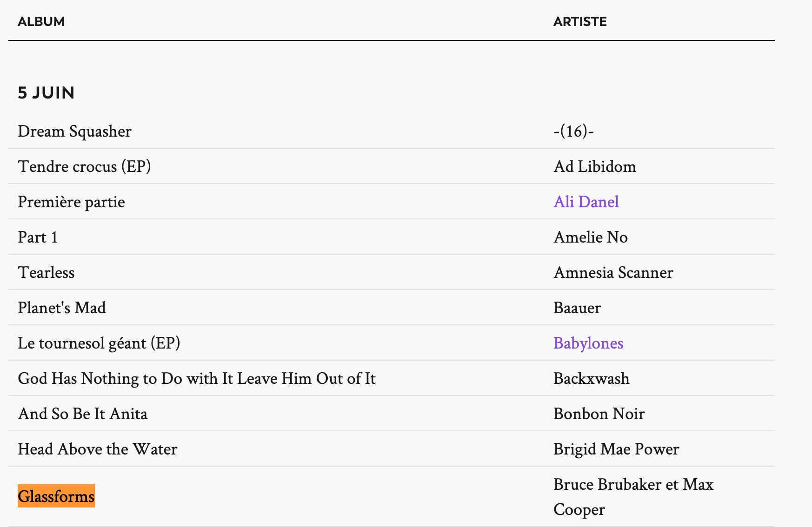Click Le tournesol géant (EP) title
Screen dimensions: 812x527
[x=99, y=343]
